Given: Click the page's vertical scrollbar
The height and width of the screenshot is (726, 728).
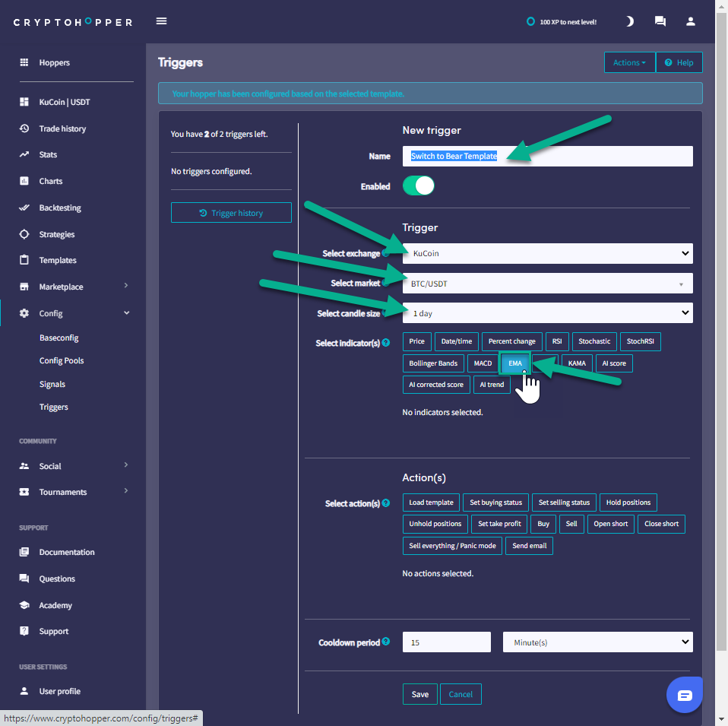Looking at the screenshot, I should click(721, 304).
